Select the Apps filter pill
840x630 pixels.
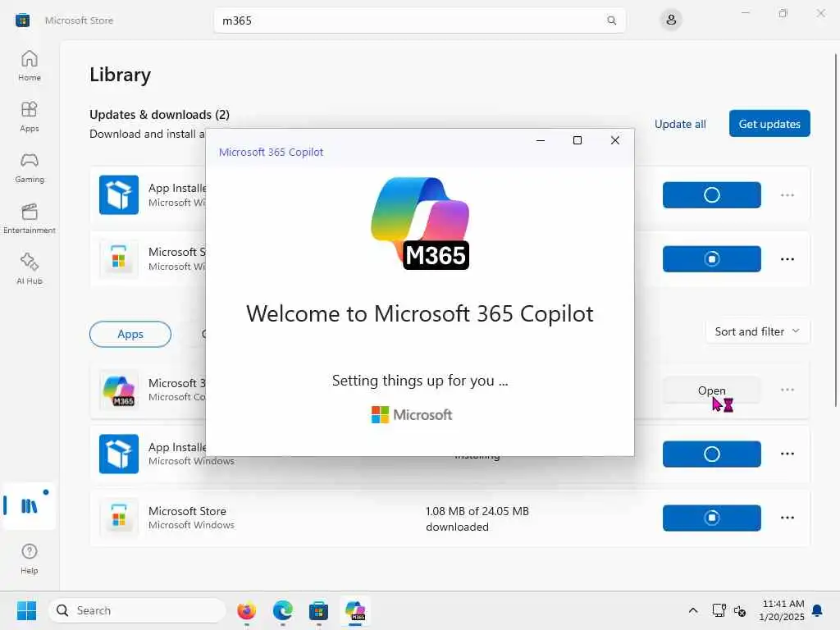pos(130,334)
